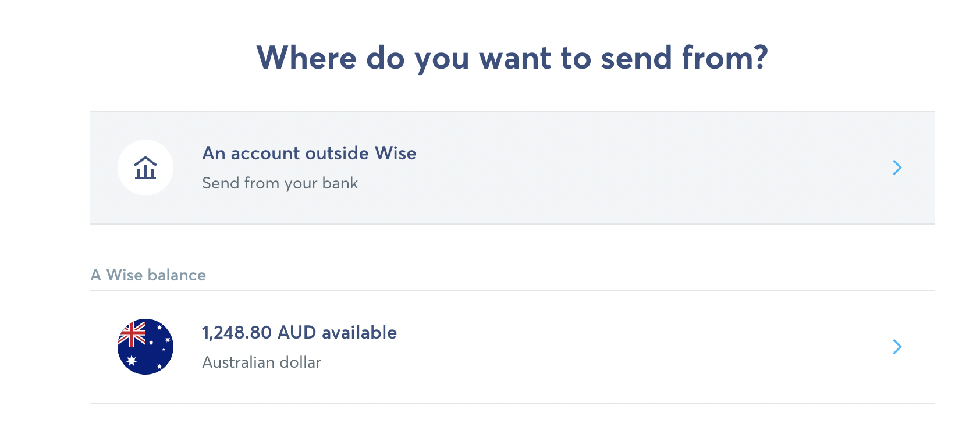Image resolution: width=980 pixels, height=434 pixels.
Task: Select "An account outside Wise" title
Action: click(309, 154)
